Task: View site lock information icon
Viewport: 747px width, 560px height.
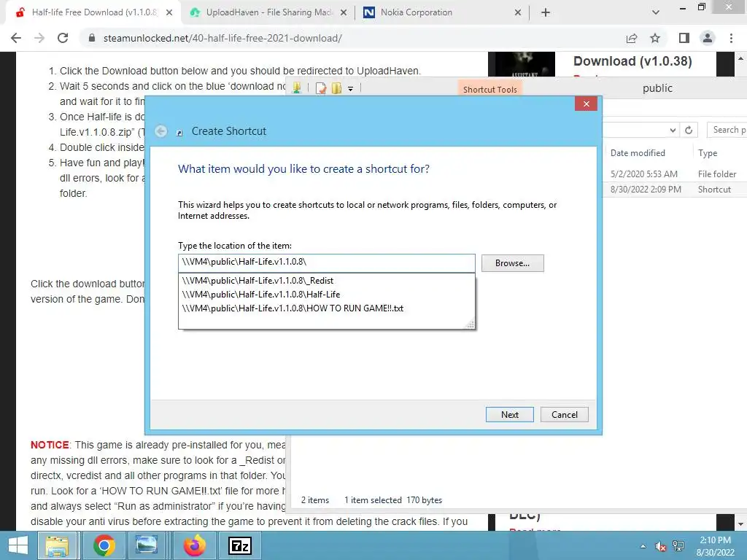Action: click(92, 38)
